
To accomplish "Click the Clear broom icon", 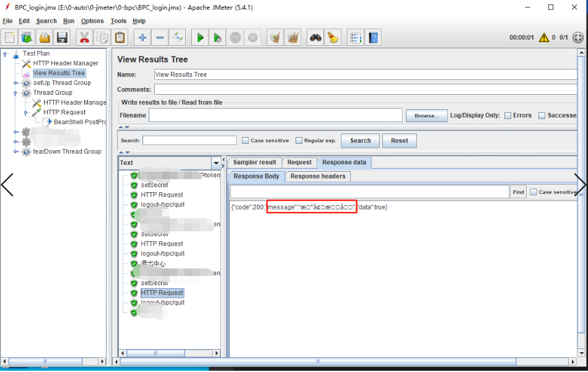I will (x=275, y=38).
